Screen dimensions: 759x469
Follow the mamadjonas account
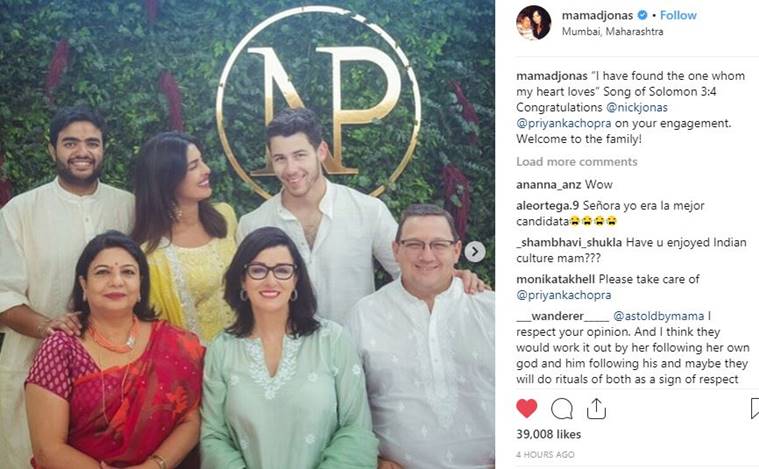click(x=678, y=15)
